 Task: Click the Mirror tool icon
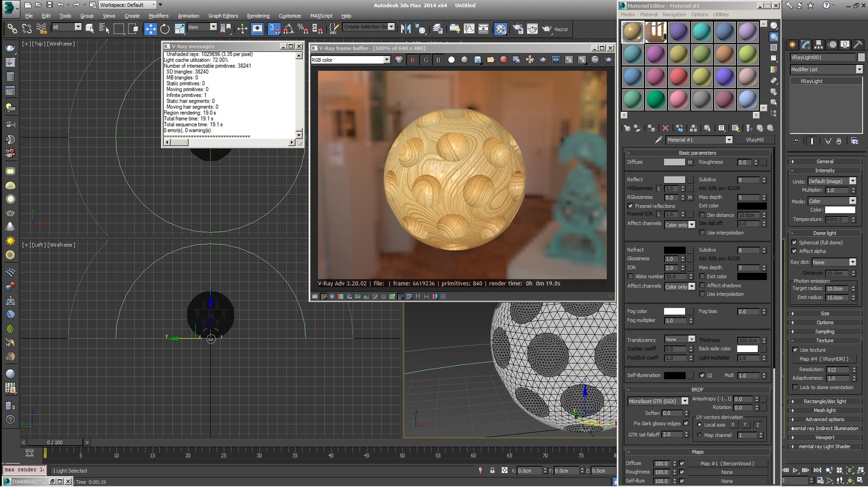pyautogui.click(x=406, y=29)
